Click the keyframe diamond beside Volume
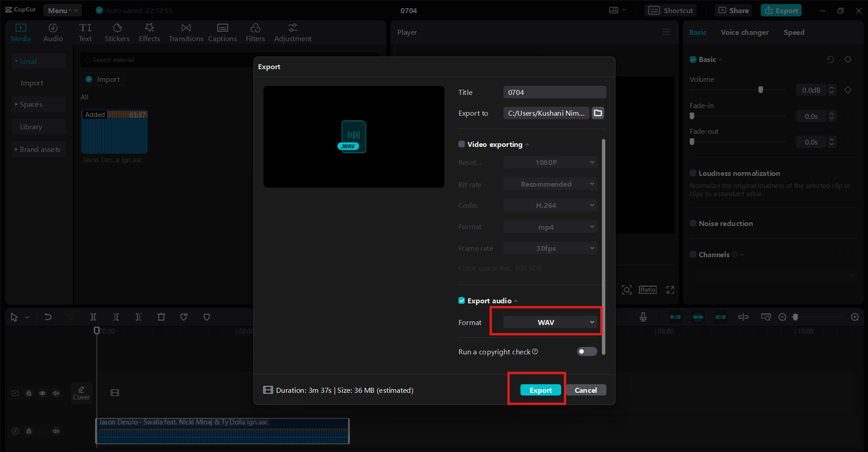 pyautogui.click(x=848, y=89)
